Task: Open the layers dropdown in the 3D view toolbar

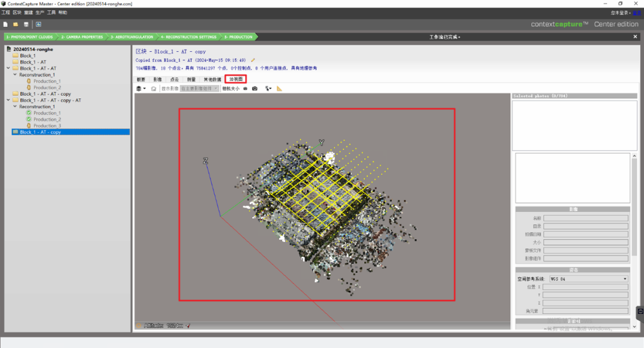Action: tap(141, 88)
